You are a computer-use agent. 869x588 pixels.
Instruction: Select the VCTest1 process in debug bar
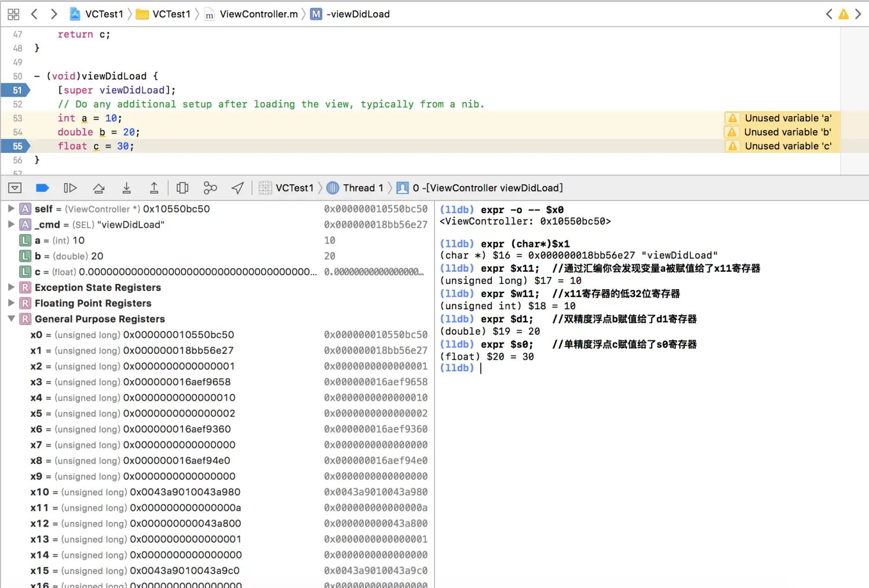pyautogui.click(x=286, y=188)
